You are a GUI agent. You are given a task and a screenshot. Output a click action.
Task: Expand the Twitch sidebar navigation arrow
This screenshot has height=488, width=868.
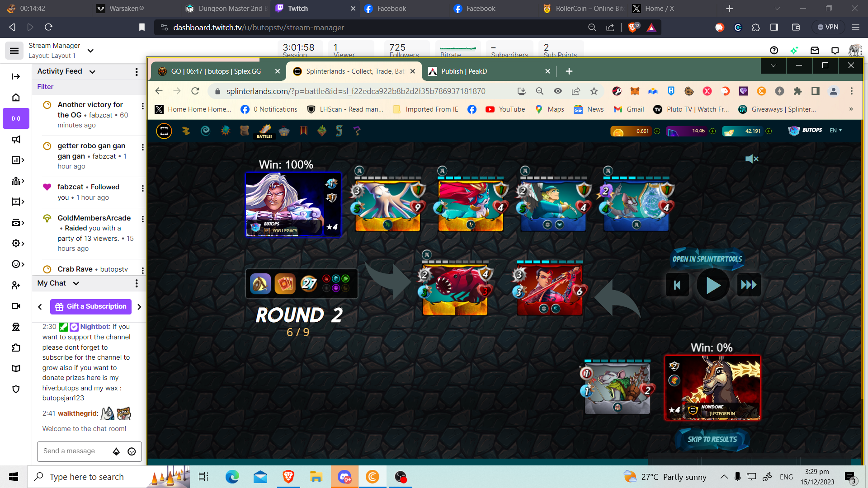click(16, 76)
